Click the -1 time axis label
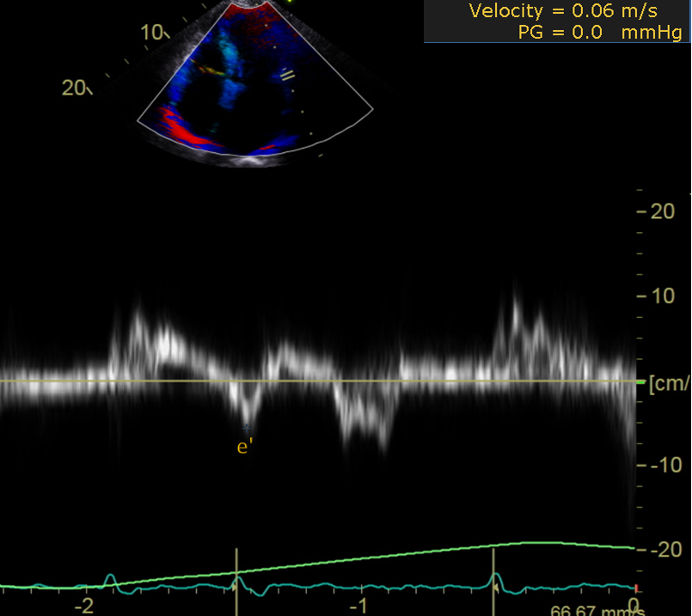Screen dimensions: 692x616 [x=362, y=606]
